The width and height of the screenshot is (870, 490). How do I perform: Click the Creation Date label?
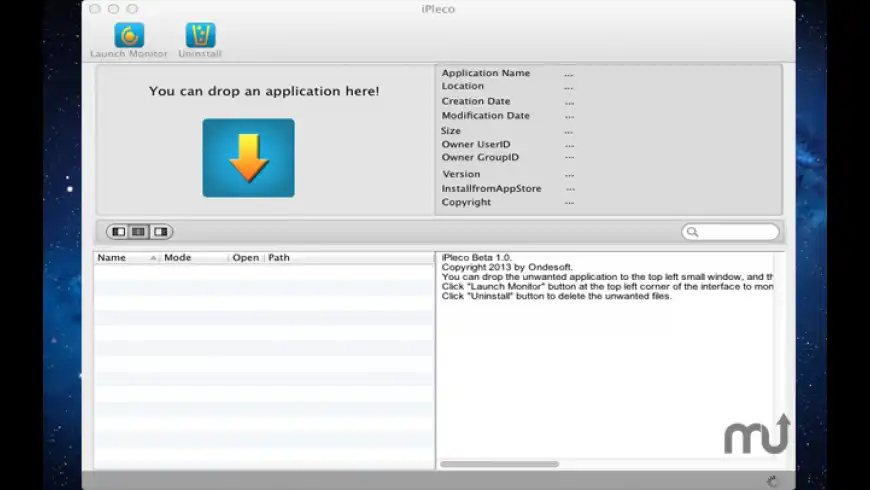tap(476, 101)
